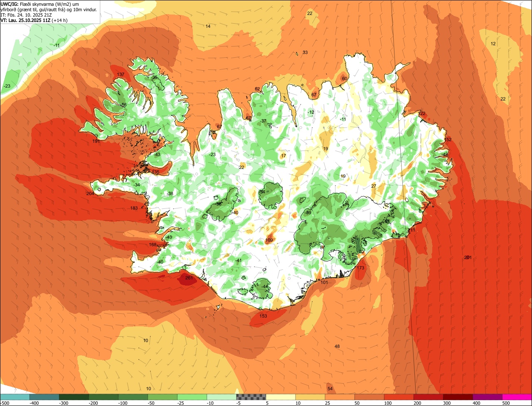
Task: Click the flux value 173 in the southeast
Action: 360,268
